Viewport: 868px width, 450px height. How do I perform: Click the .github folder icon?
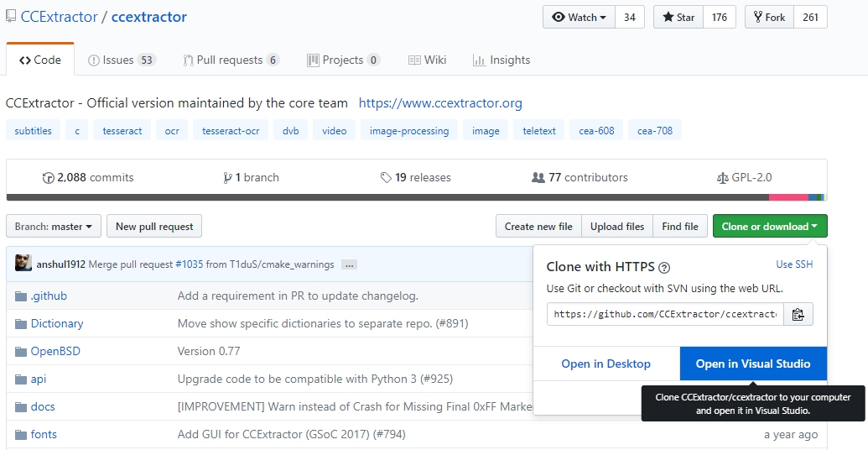click(x=21, y=296)
